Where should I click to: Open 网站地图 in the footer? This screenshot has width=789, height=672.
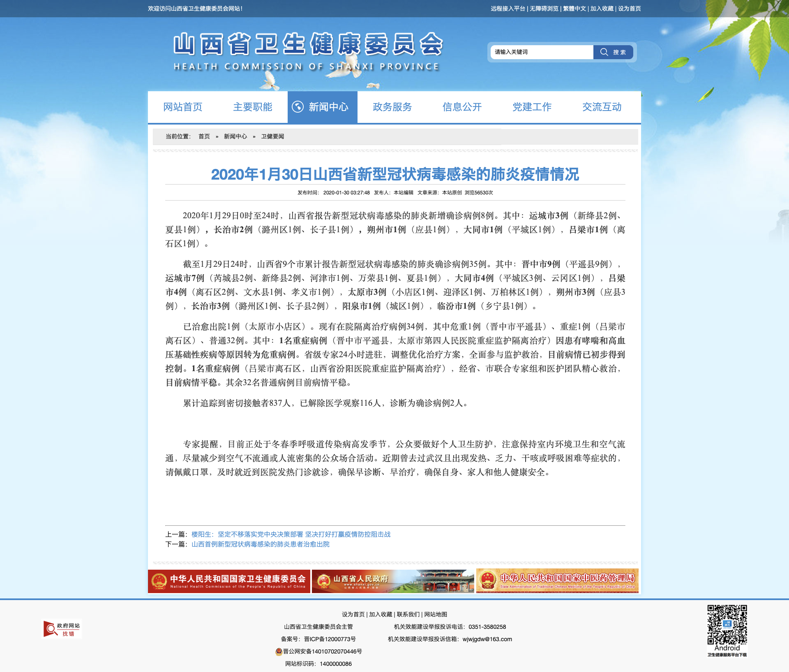[x=436, y=614]
